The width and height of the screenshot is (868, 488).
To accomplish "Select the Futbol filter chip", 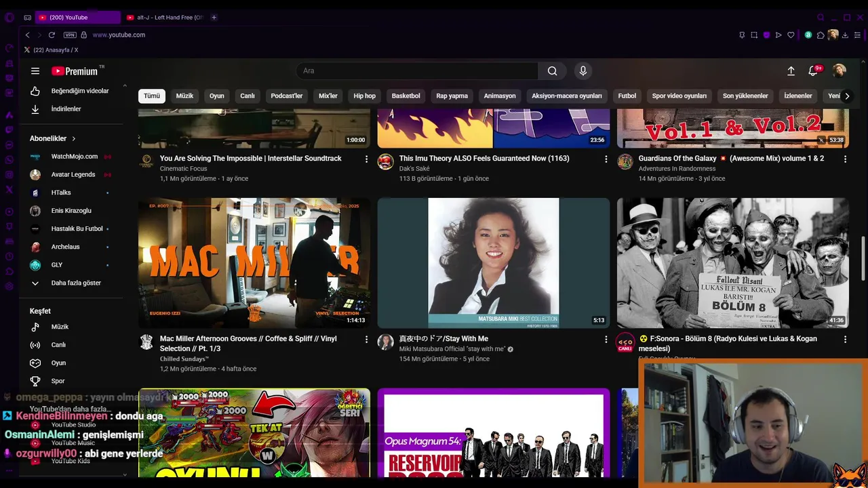I will (627, 96).
